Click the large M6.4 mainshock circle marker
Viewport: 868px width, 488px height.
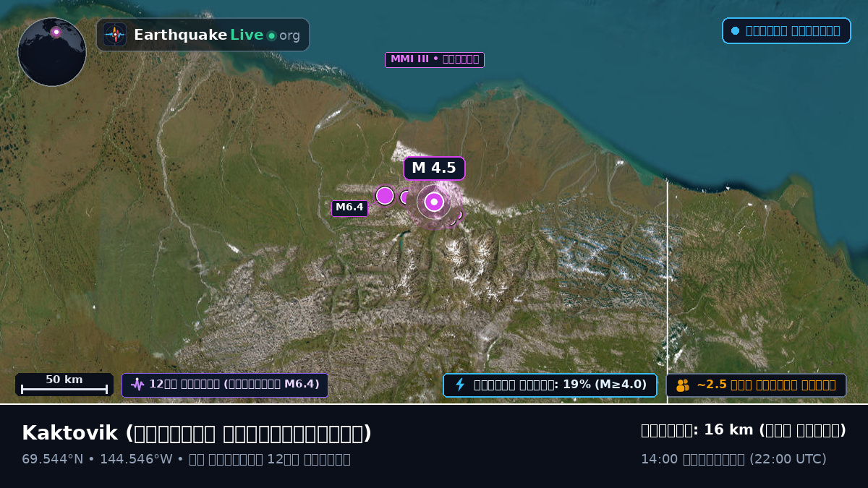(x=385, y=195)
